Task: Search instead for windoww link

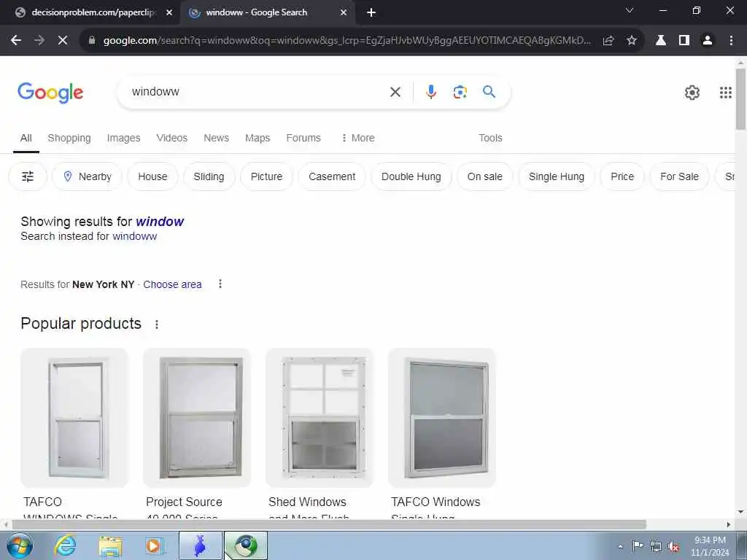Action: 134,236
